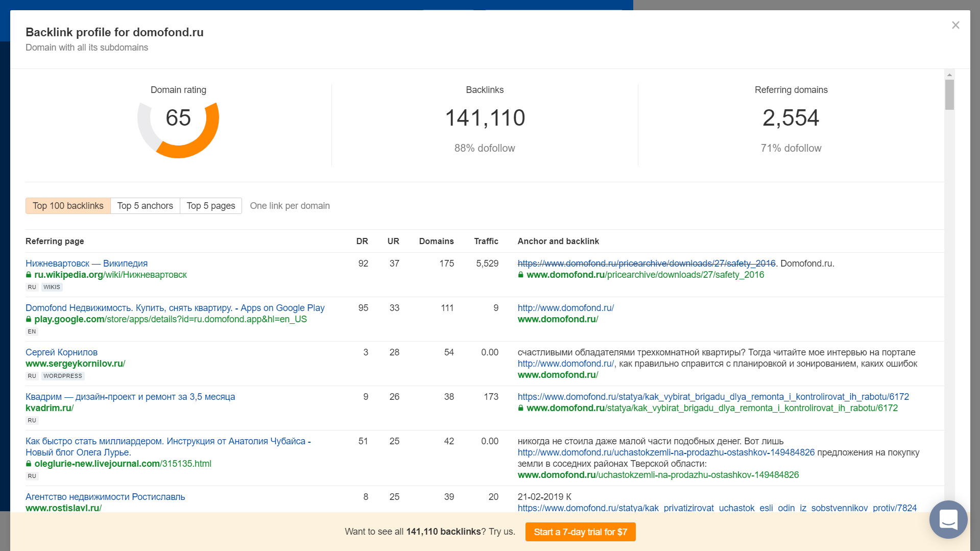Switch to the Top 5 anchors tab
The width and height of the screenshot is (980, 551).
(x=145, y=206)
